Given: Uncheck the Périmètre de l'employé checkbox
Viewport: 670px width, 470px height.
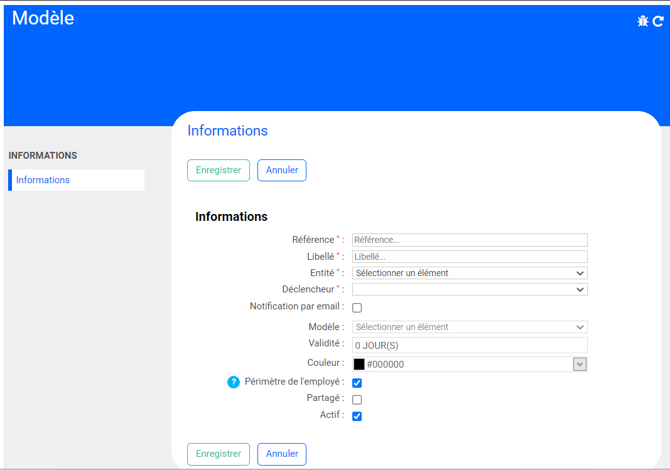Looking at the screenshot, I should (357, 383).
